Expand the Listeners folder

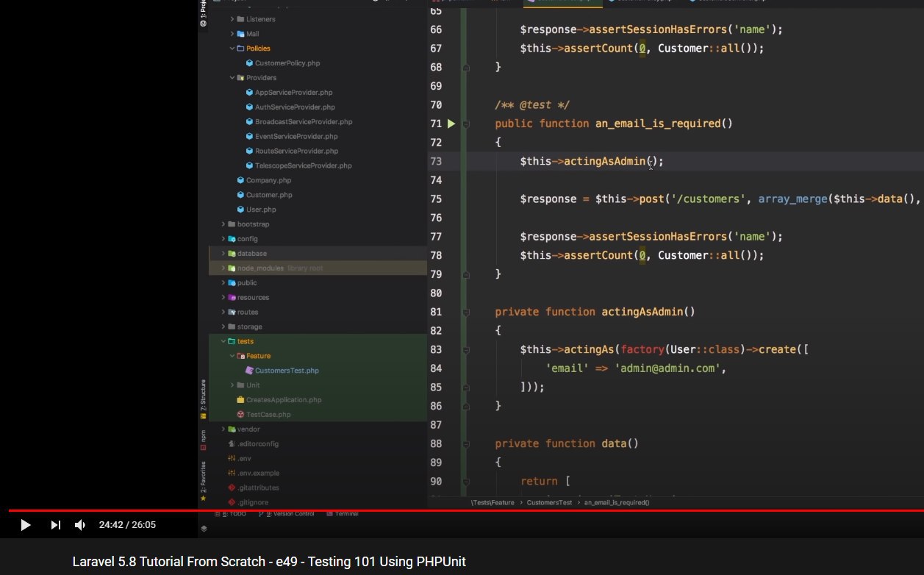pyautogui.click(x=232, y=19)
